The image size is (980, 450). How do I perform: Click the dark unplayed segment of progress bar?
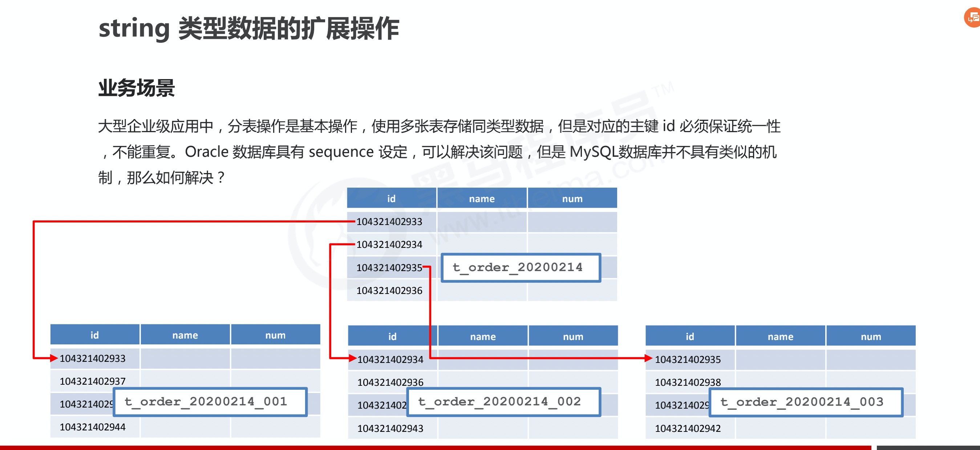[x=928, y=448]
